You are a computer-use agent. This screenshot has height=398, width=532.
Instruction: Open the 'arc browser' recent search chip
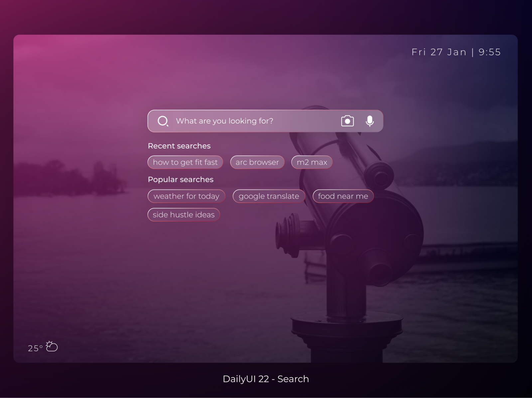pos(257,162)
